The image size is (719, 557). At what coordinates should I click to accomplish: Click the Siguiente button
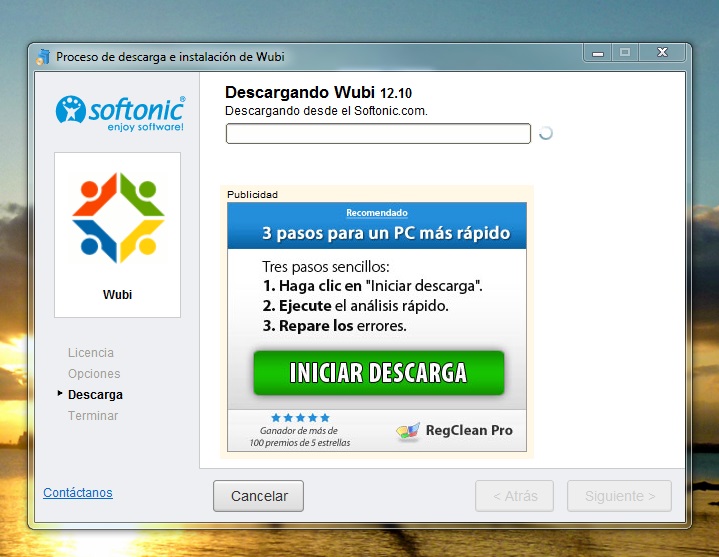pyautogui.click(x=619, y=496)
